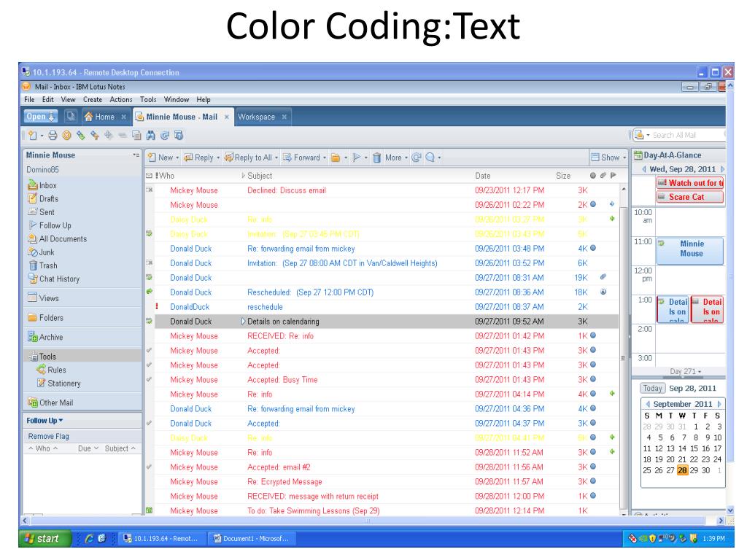Go to previous day in Day-At-A-Glance
This screenshot has width=747, height=560.
point(644,169)
